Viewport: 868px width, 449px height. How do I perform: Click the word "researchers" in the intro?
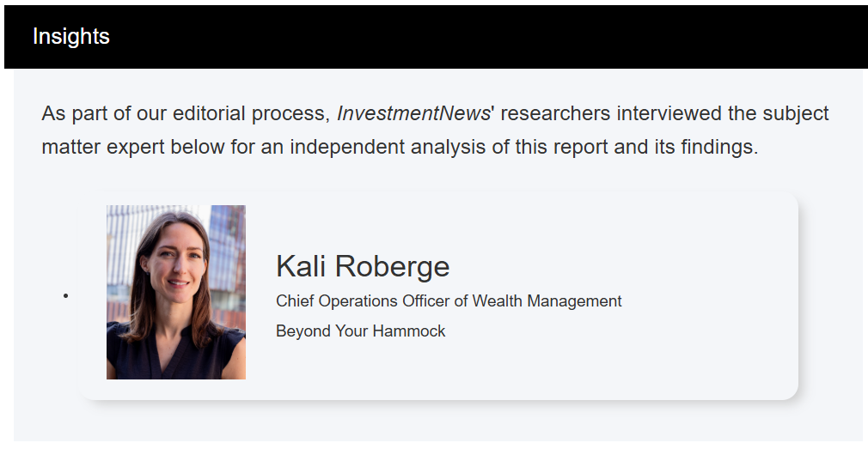[555, 113]
